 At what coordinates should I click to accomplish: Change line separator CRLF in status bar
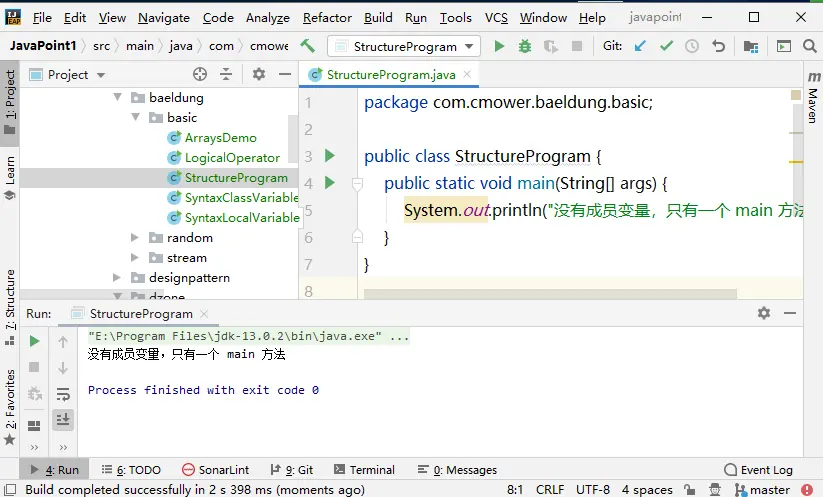(x=550, y=489)
